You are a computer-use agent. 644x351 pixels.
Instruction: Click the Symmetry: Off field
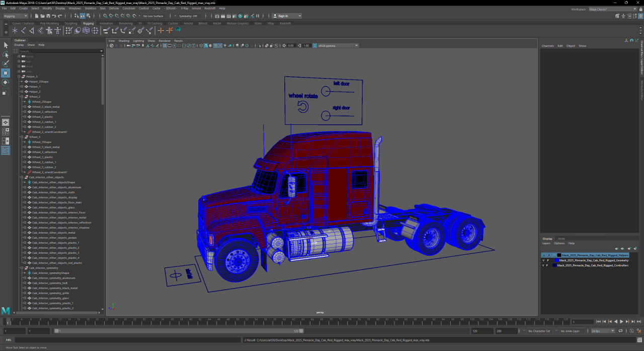pyautogui.click(x=191, y=16)
